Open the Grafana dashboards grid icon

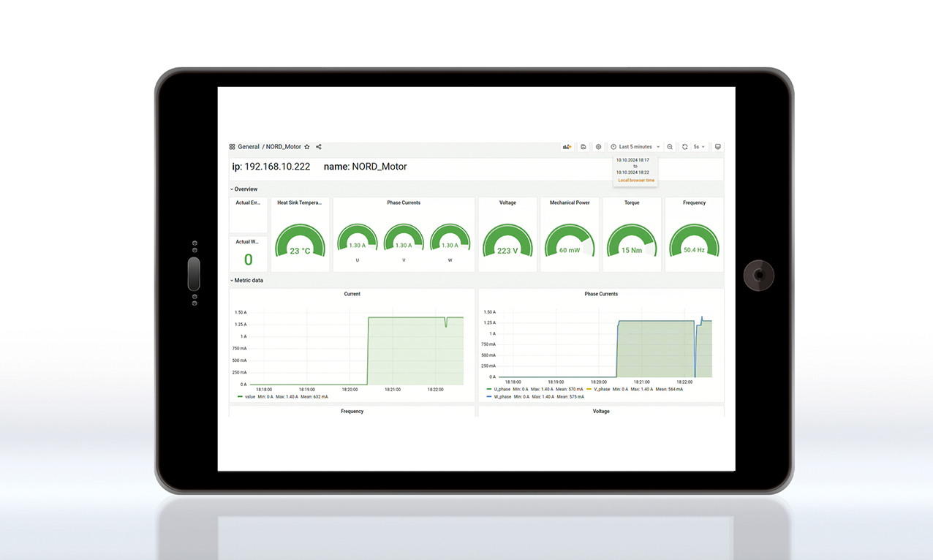(231, 146)
